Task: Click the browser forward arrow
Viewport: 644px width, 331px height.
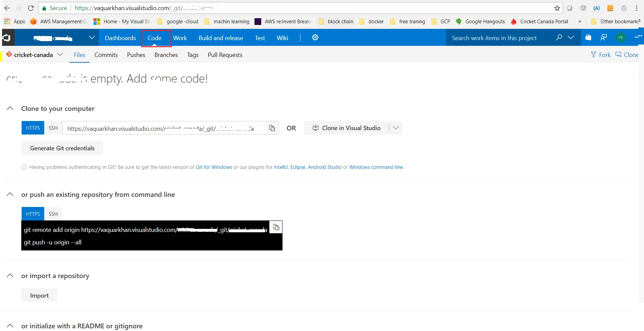Action: tap(19, 8)
